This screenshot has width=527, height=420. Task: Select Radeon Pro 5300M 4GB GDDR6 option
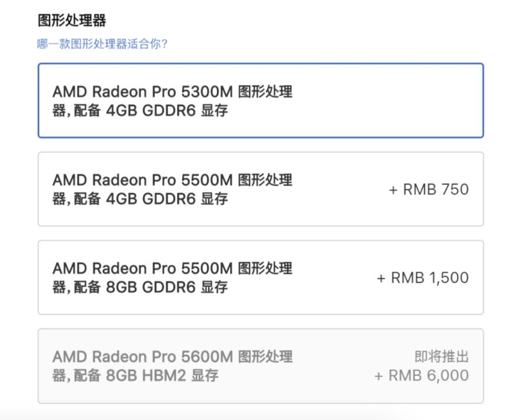260,100
